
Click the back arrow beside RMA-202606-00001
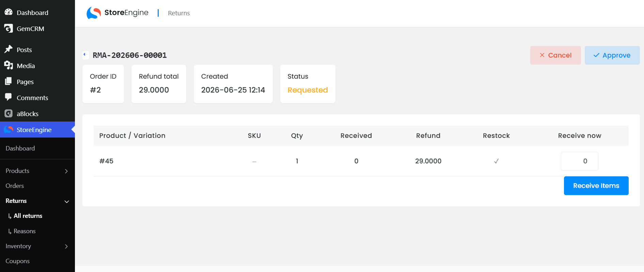click(85, 55)
